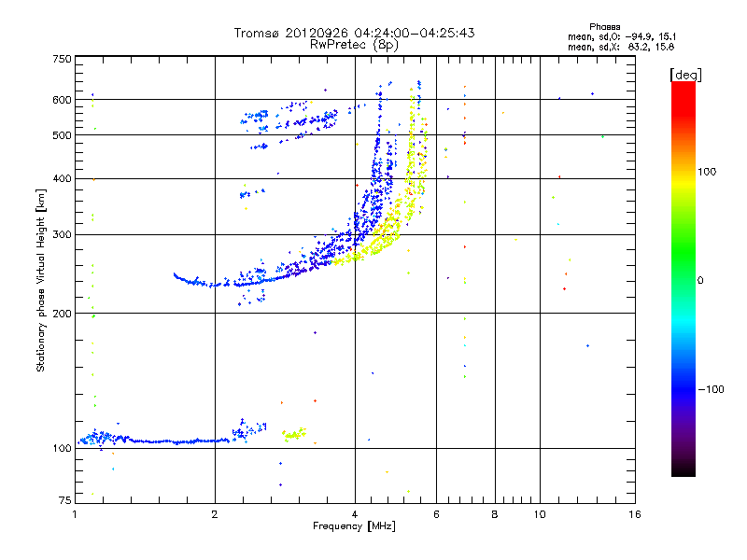Click the "0" tick label beside the color bar
747x560 pixels.
(700, 281)
